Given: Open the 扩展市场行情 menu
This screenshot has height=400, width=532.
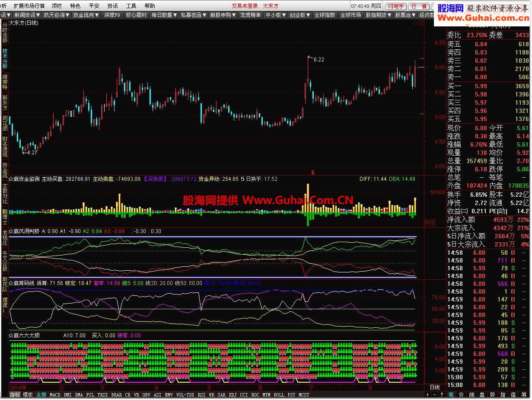Looking at the screenshot, I should 29,6.
